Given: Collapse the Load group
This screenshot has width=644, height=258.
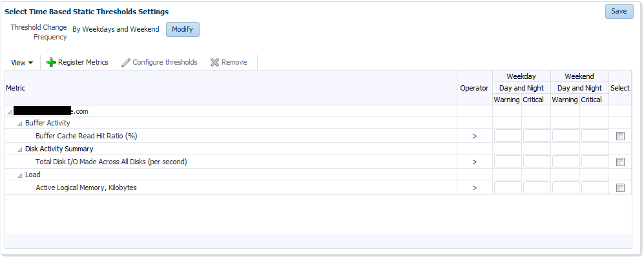Looking at the screenshot, I should tap(20, 175).
